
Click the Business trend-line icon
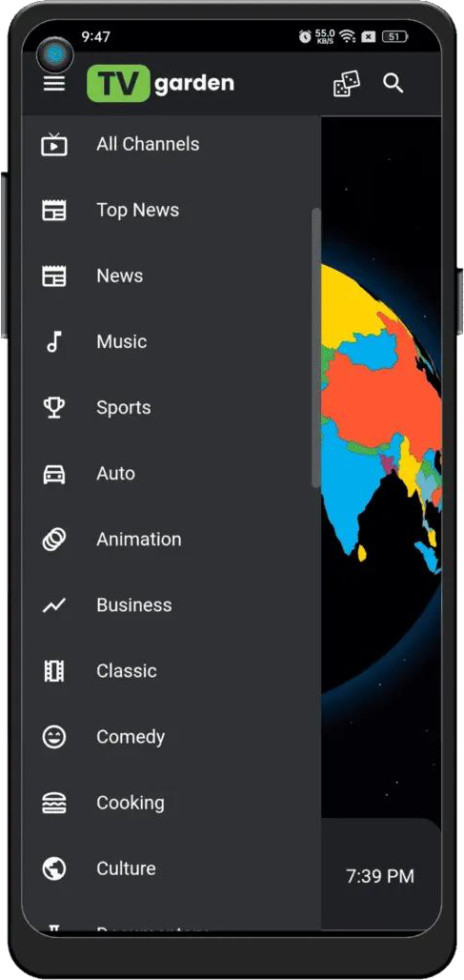(x=54, y=605)
